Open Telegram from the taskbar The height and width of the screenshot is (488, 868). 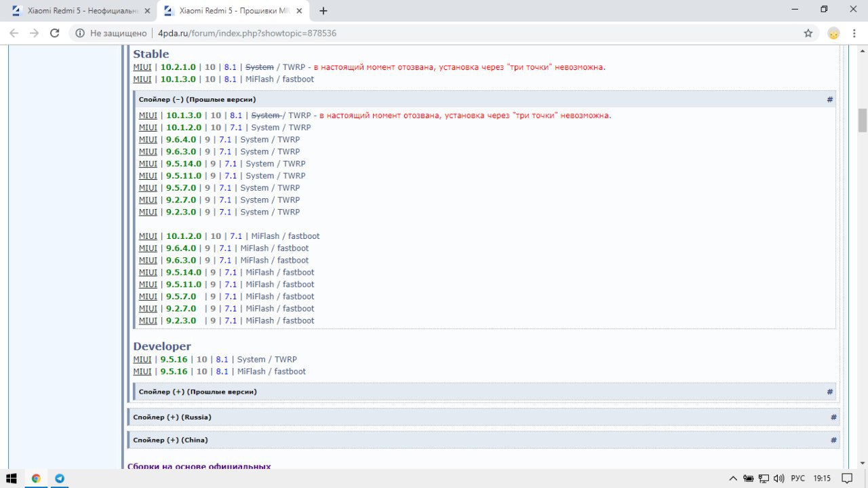pyautogui.click(x=60, y=478)
